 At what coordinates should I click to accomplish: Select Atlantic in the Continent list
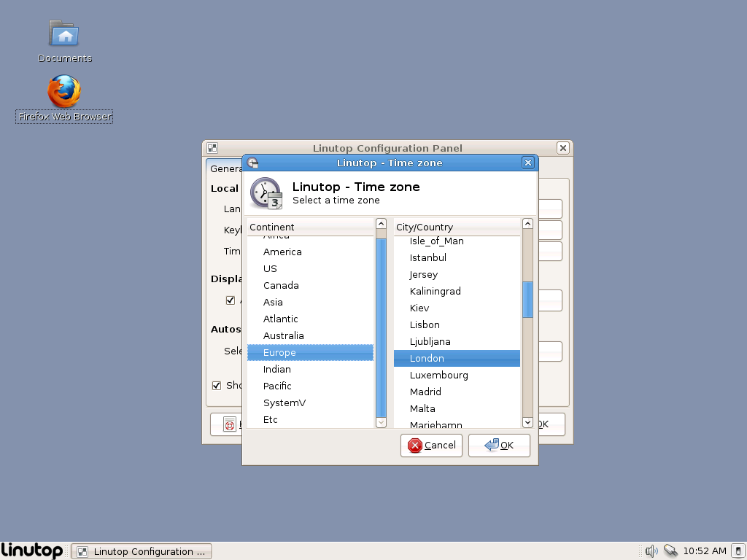310,319
